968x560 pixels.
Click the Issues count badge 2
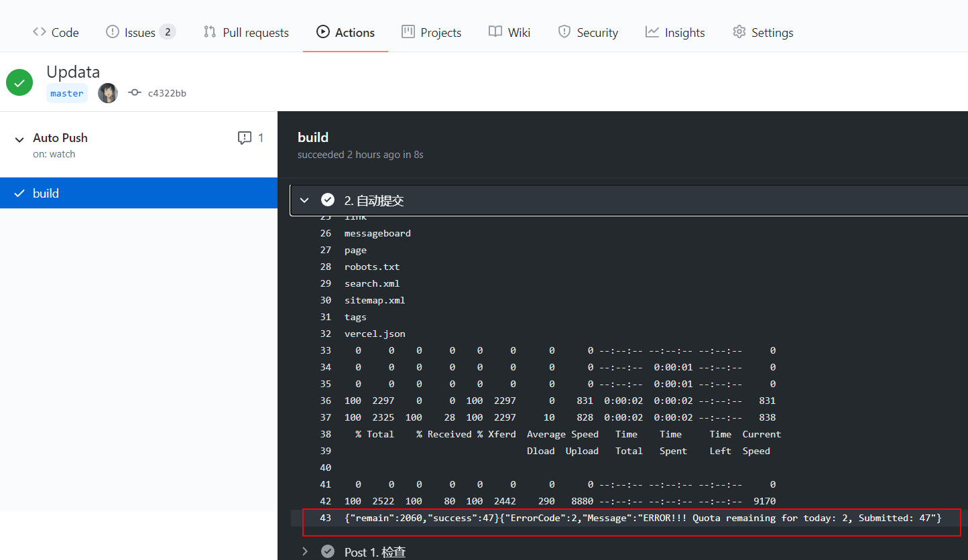[168, 31]
